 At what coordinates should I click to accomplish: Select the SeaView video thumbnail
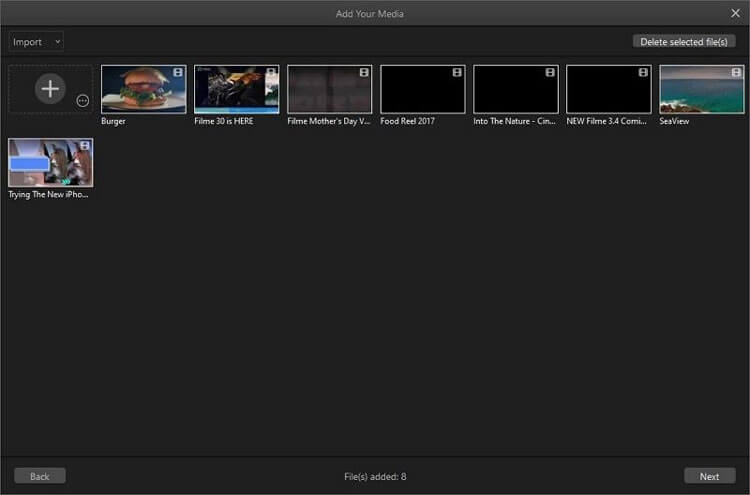(702, 89)
